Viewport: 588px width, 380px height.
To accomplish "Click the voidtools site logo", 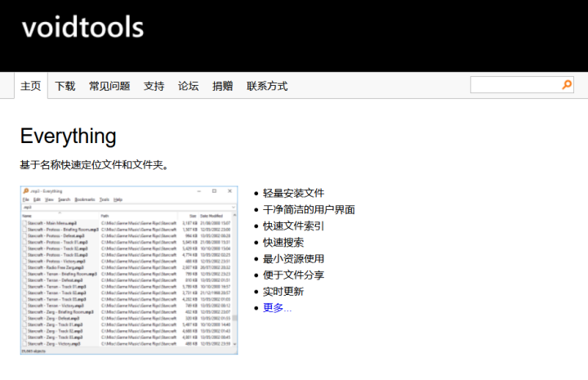I will coord(82,28).
